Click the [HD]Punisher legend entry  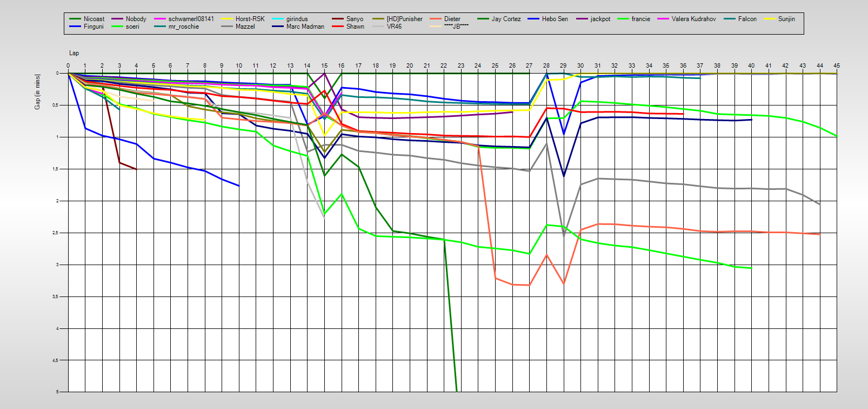point(404,19)
